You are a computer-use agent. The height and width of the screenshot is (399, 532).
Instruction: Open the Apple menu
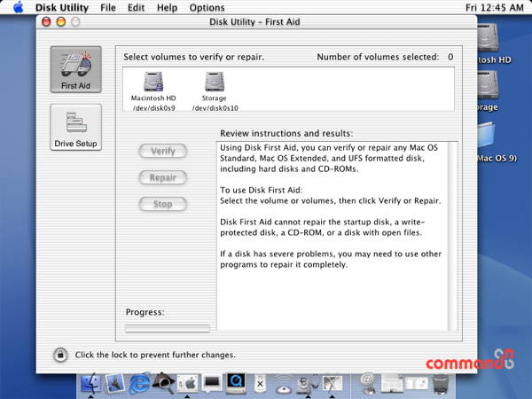click(x=19, y=7)
